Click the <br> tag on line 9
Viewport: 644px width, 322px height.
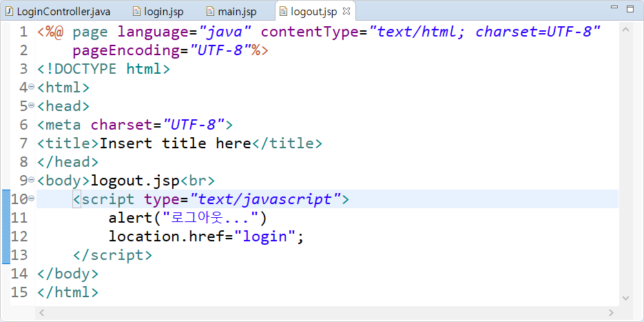pyautogui.click(x=197, y=180)
